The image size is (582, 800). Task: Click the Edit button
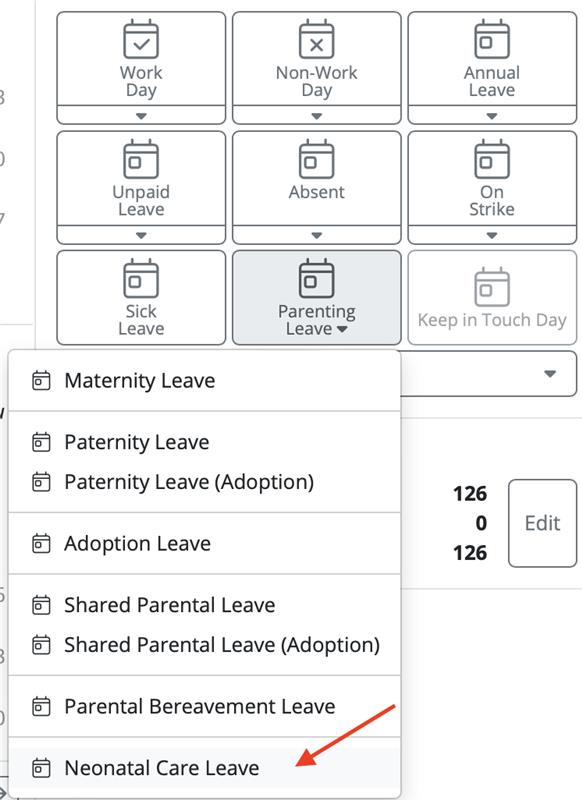[543, 523]
